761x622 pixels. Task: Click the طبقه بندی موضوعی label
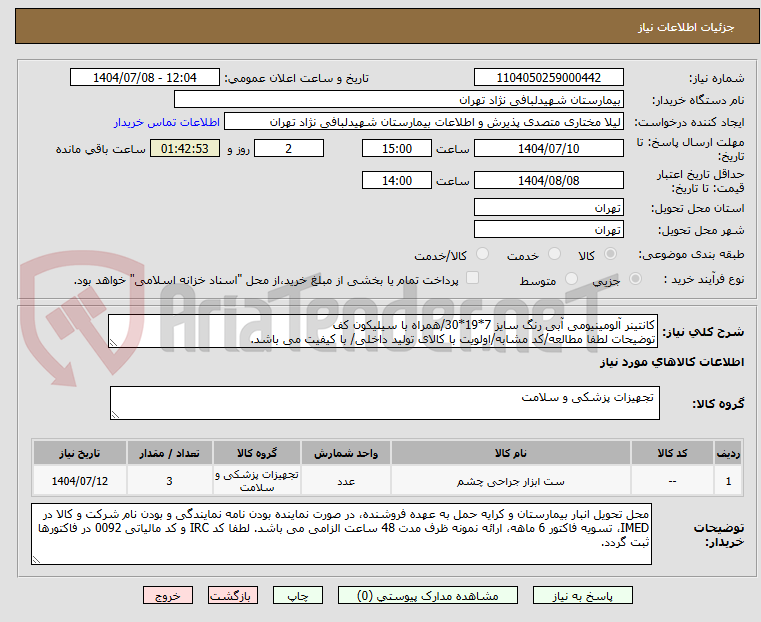[x=691, y=254]
